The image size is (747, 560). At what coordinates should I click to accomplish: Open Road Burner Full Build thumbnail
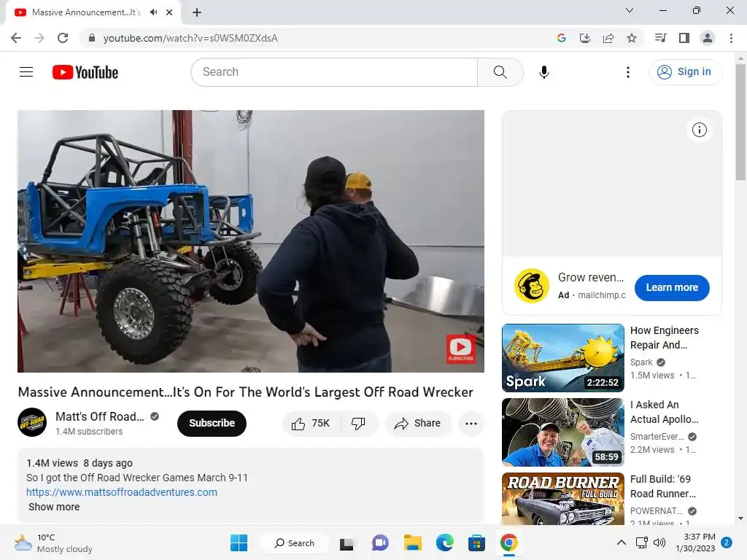coord(562,499)
